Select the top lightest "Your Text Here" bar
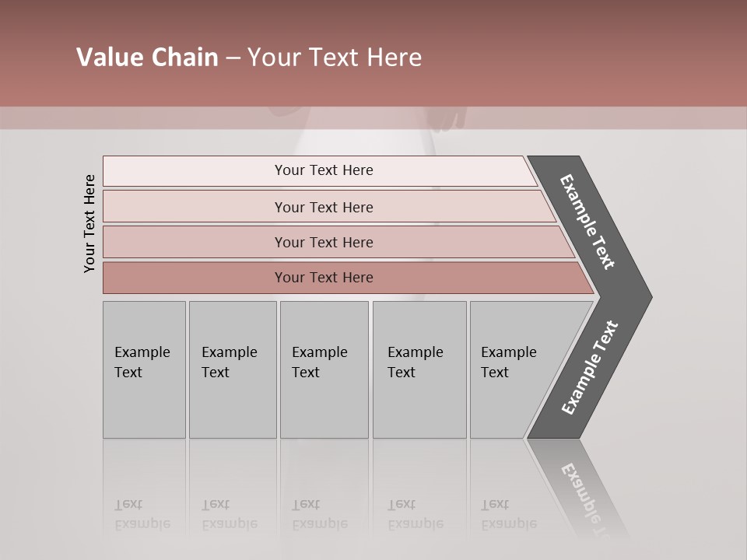 pyautogui.click(x=323, y=170)
